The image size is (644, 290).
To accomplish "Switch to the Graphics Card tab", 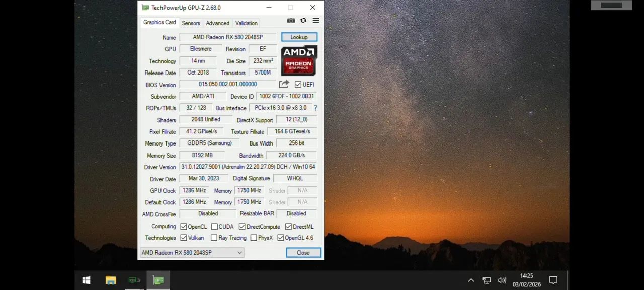I will point(159,22).
